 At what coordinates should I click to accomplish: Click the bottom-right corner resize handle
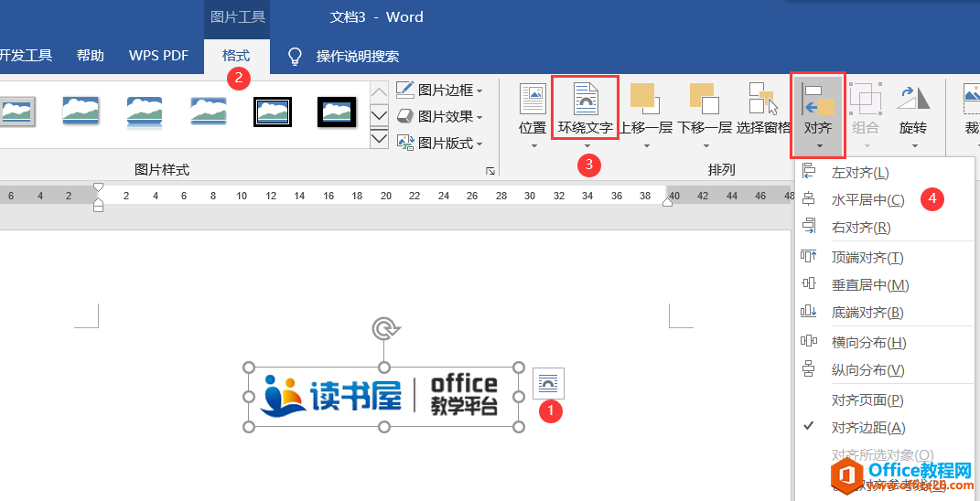(x=519, y=427)
